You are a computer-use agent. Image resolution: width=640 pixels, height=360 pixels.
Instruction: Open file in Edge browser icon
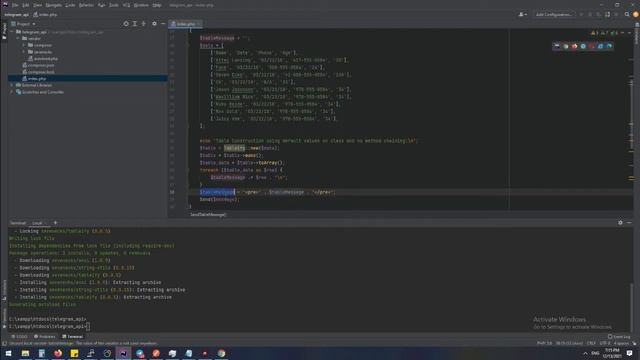609,46
